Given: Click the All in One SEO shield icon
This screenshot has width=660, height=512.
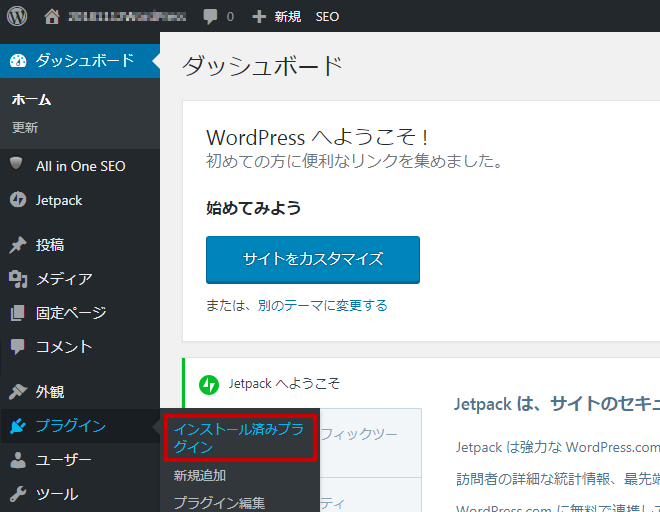Looking at the screenshot, I should tap(16, 164).
